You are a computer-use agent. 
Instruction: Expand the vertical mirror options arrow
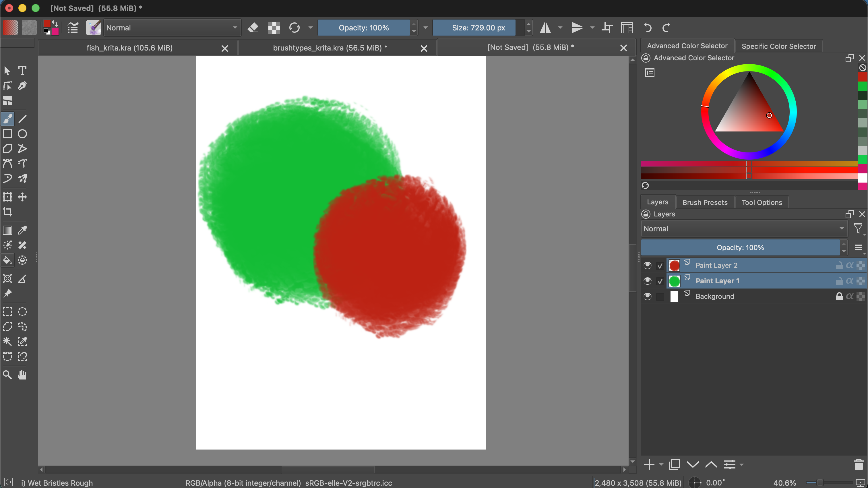(x=592, y=28)
